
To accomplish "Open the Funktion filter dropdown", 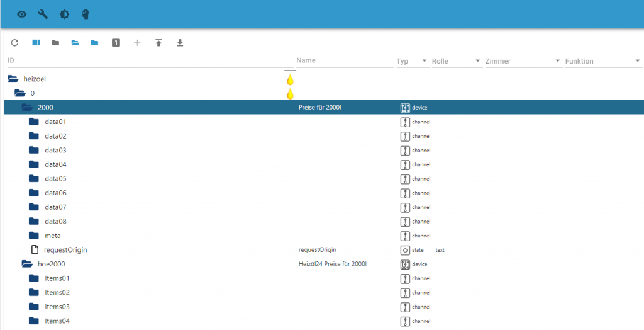I will pos(602,61).
